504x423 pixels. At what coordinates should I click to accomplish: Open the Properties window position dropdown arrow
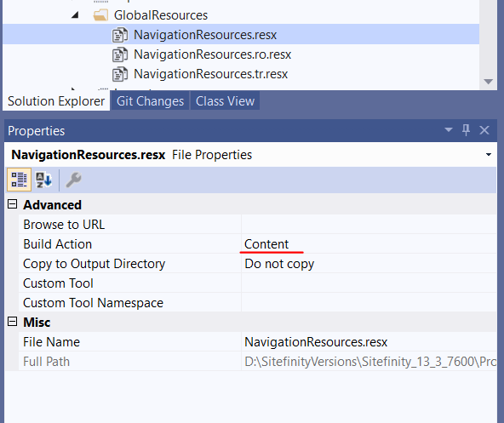click(x=449, y=130)
